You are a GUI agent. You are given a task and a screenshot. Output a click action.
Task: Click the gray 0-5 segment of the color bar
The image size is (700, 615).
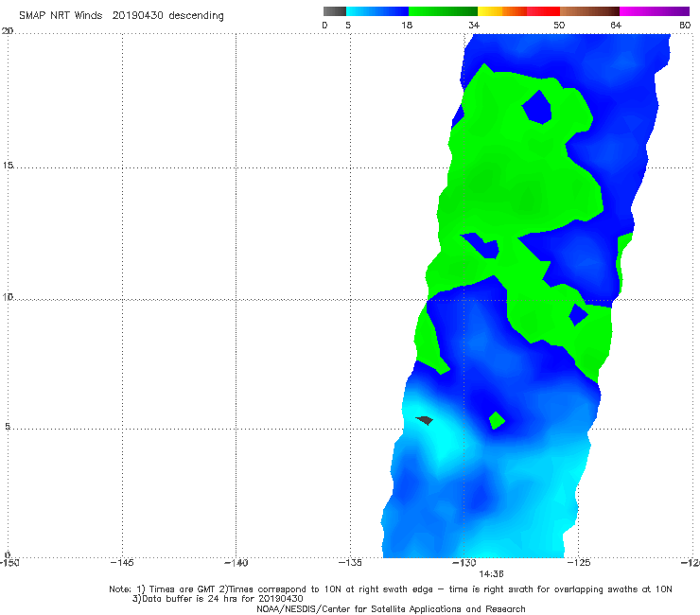click(x=335, y=11)
